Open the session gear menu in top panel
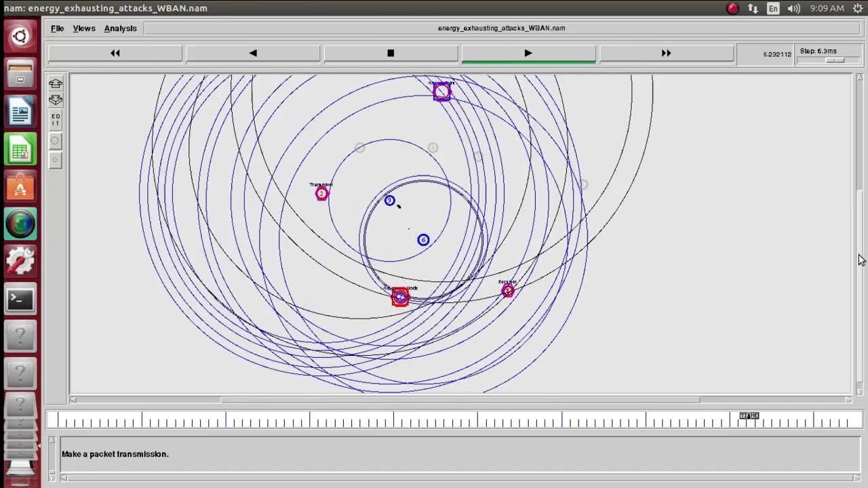This screenshot has width=868, height=488. pyautogui.click(x=857, y=8)
